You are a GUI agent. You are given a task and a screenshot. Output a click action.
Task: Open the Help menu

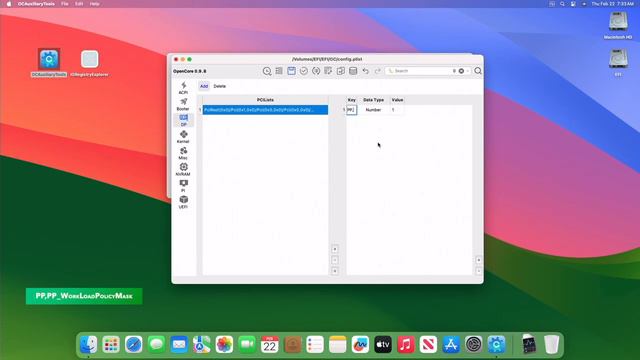tap(94, 4)
